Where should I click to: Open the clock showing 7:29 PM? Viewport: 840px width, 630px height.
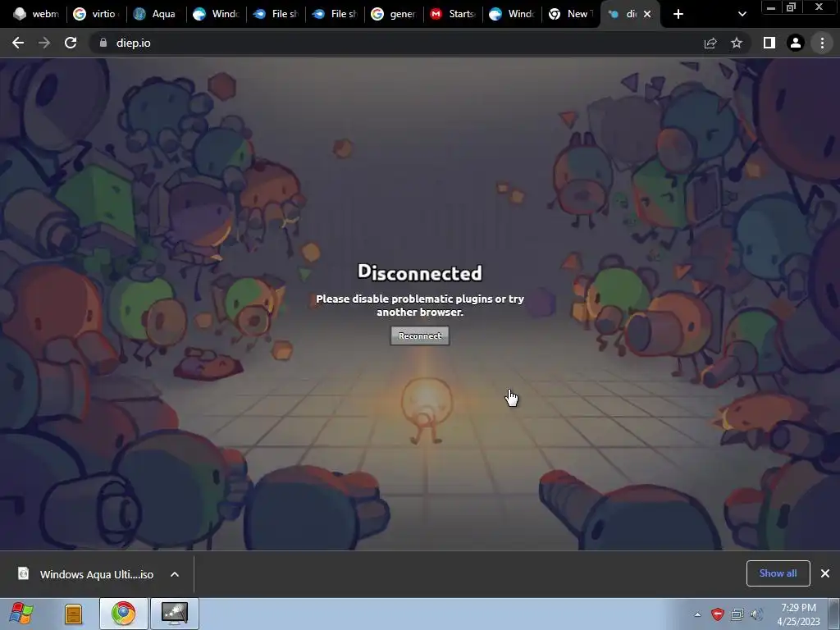click(798, 614)
